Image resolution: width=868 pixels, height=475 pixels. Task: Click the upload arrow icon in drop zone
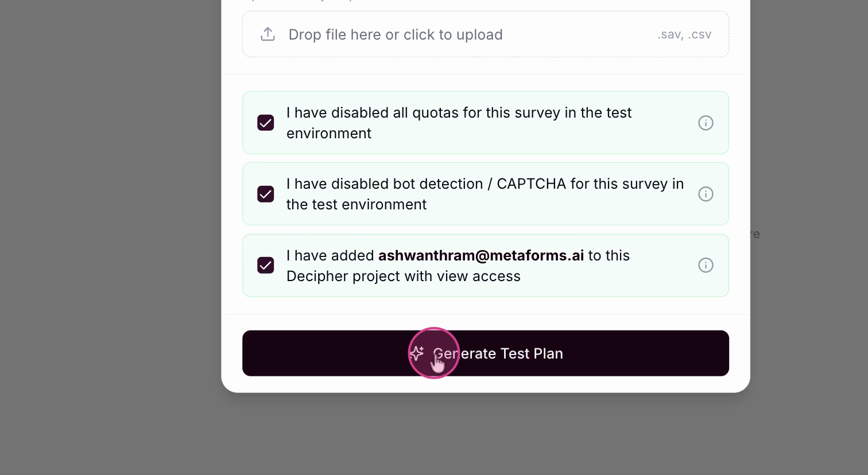tap(268, 34)
